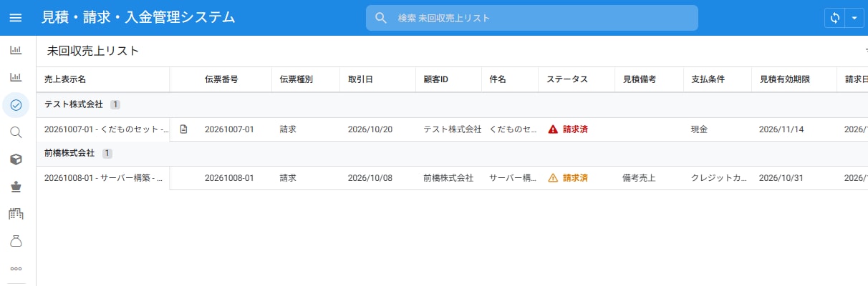The image size is (868, 286).
Task: Click the 伝票種別 column header
Action: click(296, 79)
